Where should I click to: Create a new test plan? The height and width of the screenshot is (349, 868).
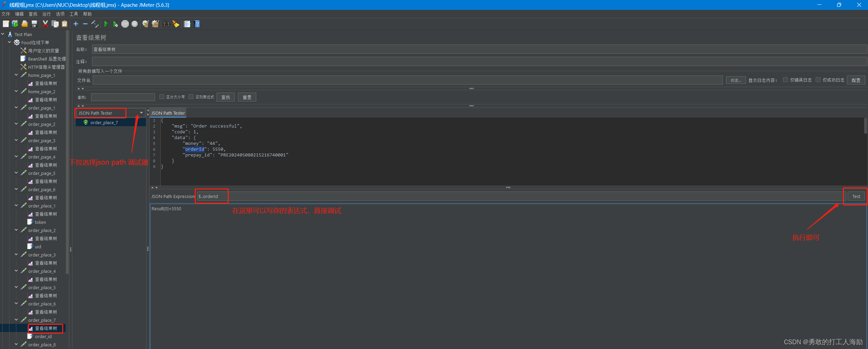pos(6,24)
